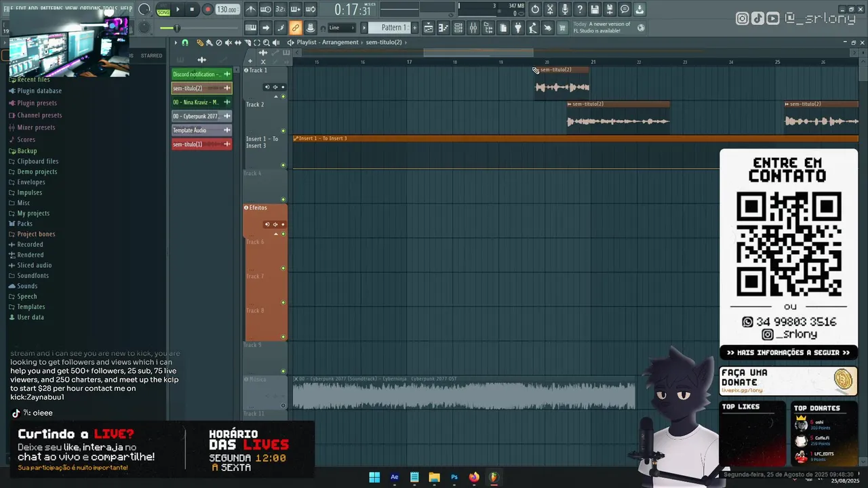Click Playlist - Arrangement breadcrumb
Image resolution: width=868 pixels, height=488 pixels.
pos(328,42)
